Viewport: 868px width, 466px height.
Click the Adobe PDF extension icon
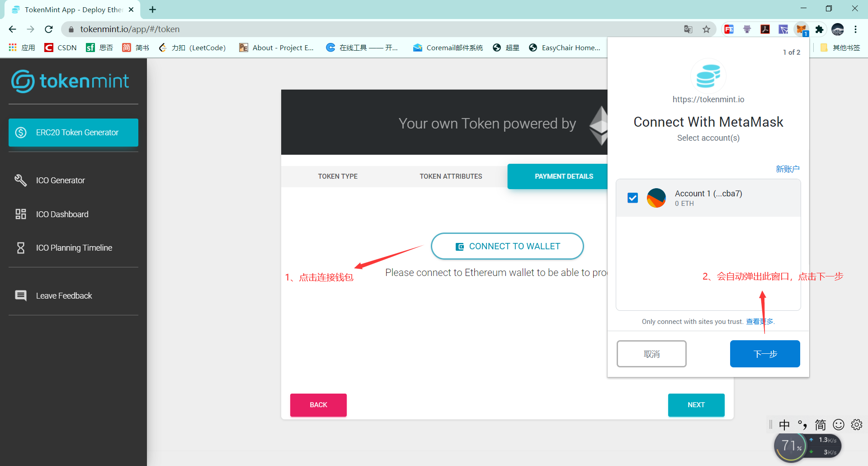click(765, 29)
